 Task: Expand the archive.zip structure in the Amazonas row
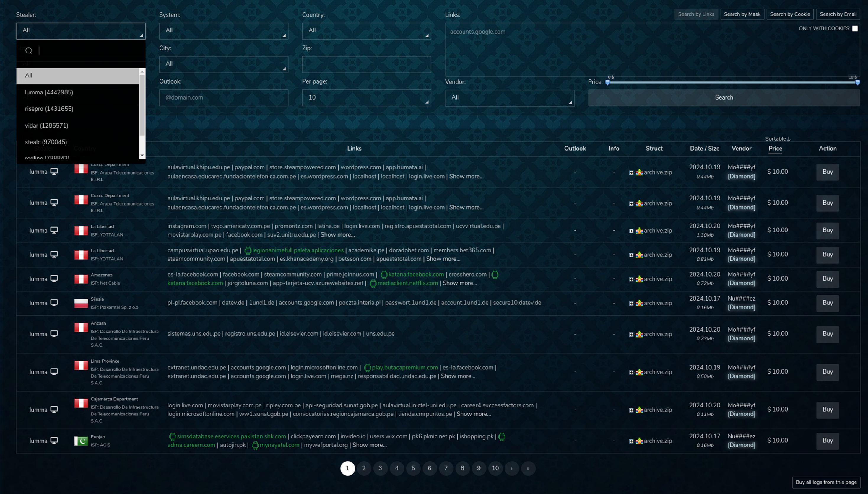631,279
